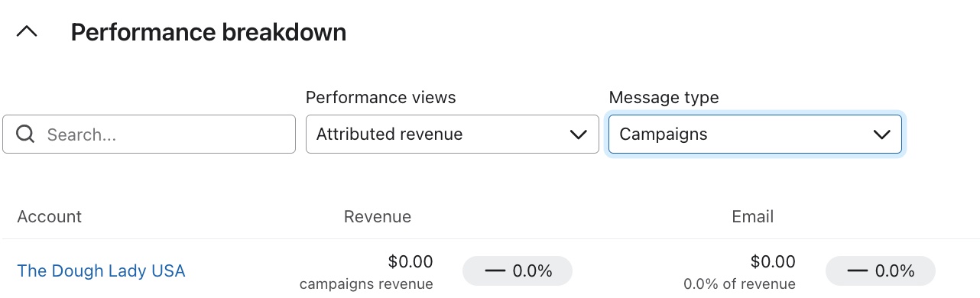Image resolution: width=980 pixels, height=298 pixels.
Task: Open the Performance views dropdown
Action: pos(453,134)
